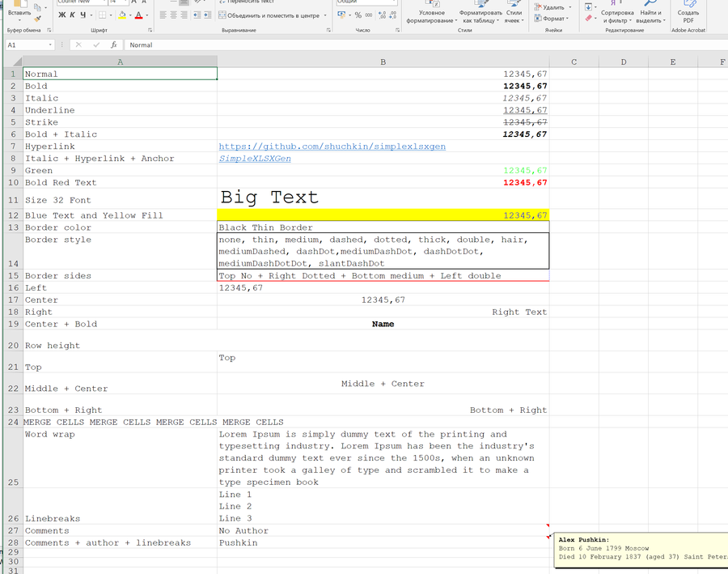
Task: Select column B header
Action: click(x=383, y=62)
